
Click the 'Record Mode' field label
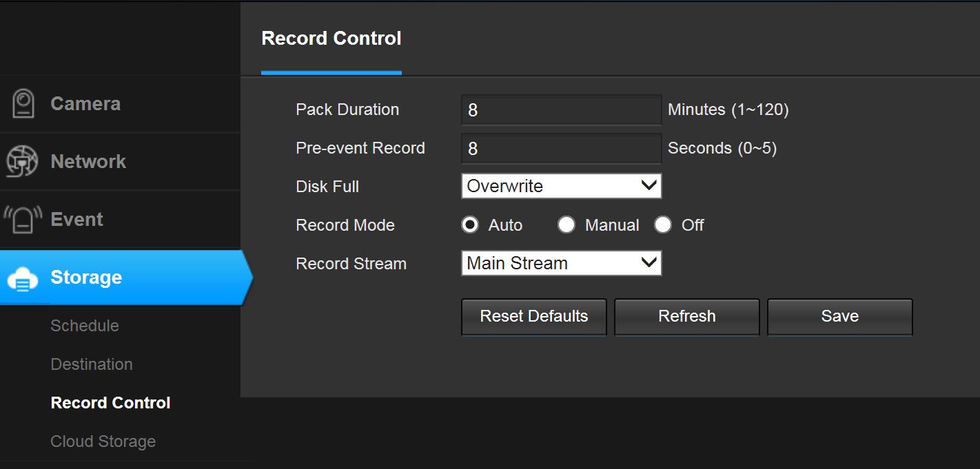click(345, 225)
